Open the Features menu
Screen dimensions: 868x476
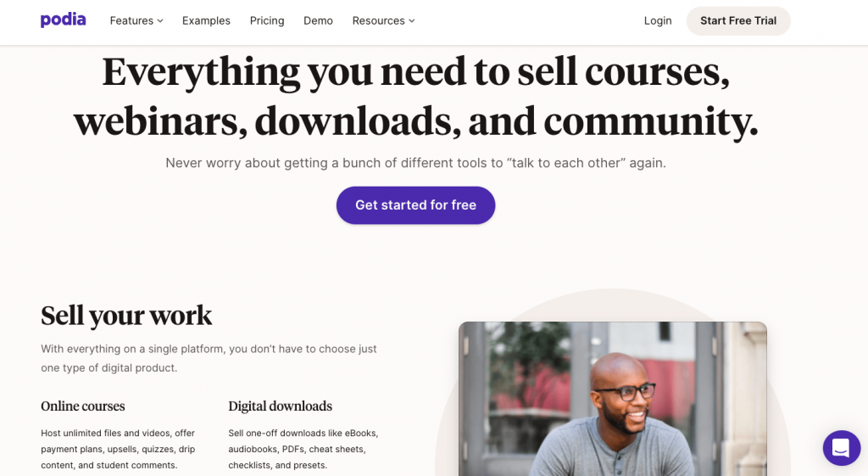136,20
